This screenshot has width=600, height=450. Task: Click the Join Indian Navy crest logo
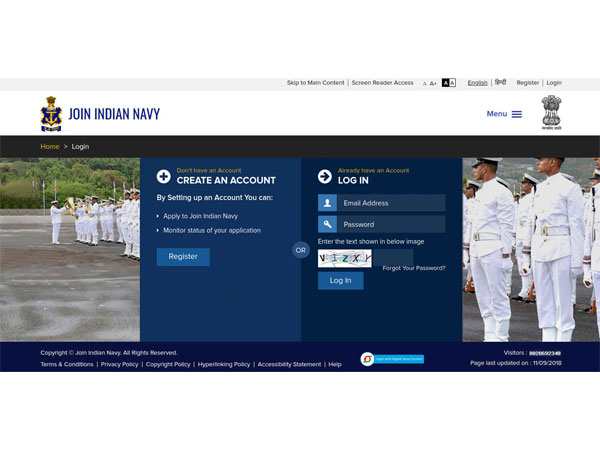click(50, 114)
